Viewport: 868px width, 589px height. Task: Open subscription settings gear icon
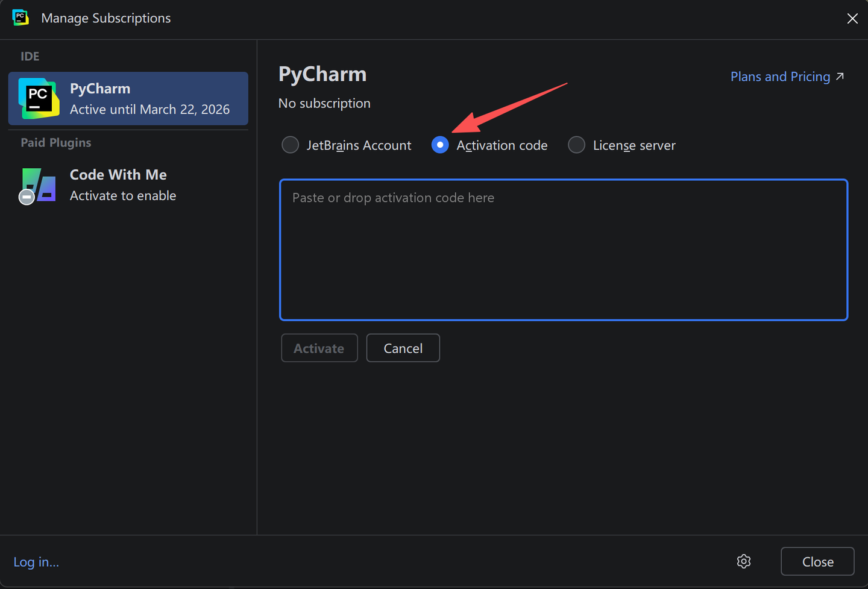tap(744, 561)
